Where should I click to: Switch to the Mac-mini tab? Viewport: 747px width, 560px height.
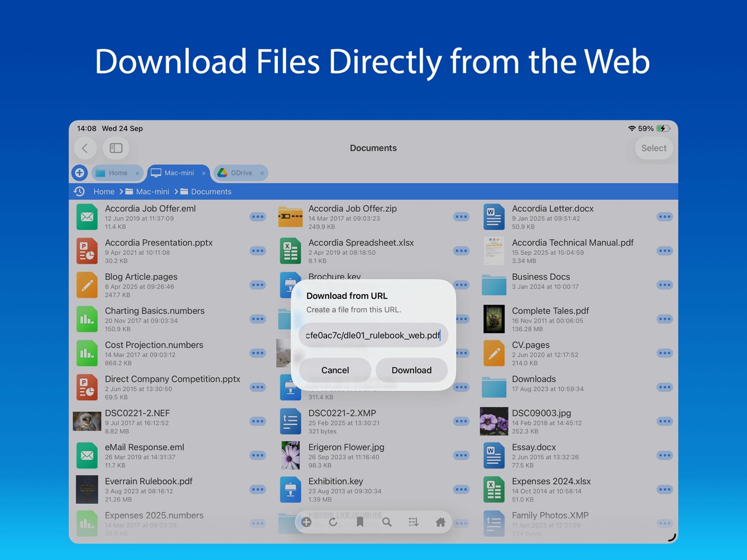(178, 173)
